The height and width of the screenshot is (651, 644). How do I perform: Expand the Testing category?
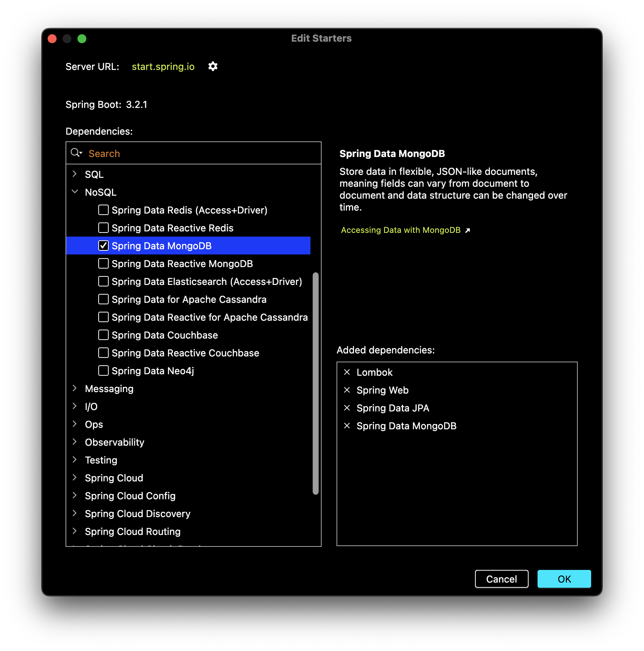(74, 459)
